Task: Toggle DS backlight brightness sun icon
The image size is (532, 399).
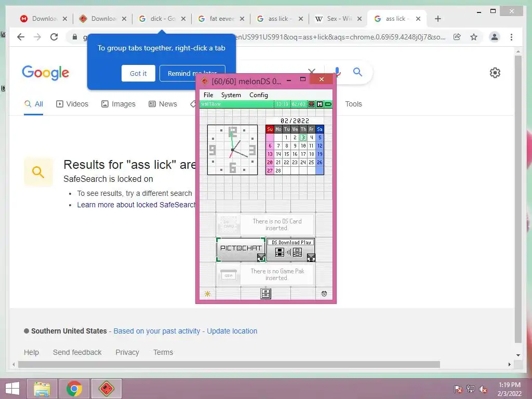Action: [x=208, y=294]
